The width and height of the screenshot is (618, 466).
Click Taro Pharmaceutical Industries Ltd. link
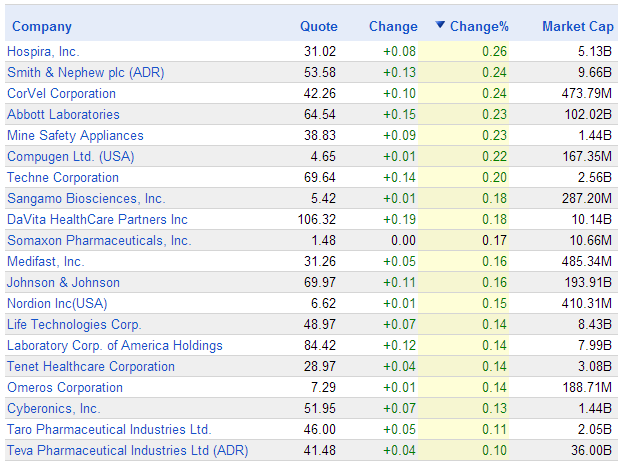click(x=109, y=429)
